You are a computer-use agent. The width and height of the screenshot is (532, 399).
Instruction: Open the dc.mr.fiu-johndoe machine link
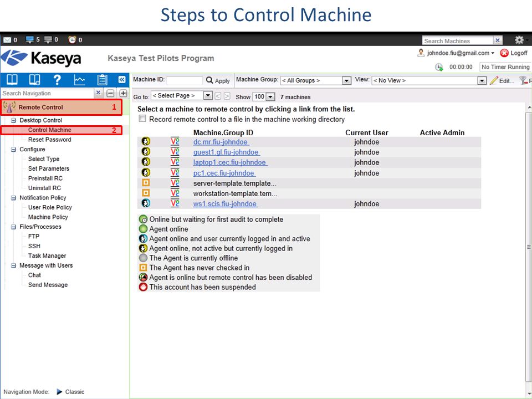coord(221,142)
